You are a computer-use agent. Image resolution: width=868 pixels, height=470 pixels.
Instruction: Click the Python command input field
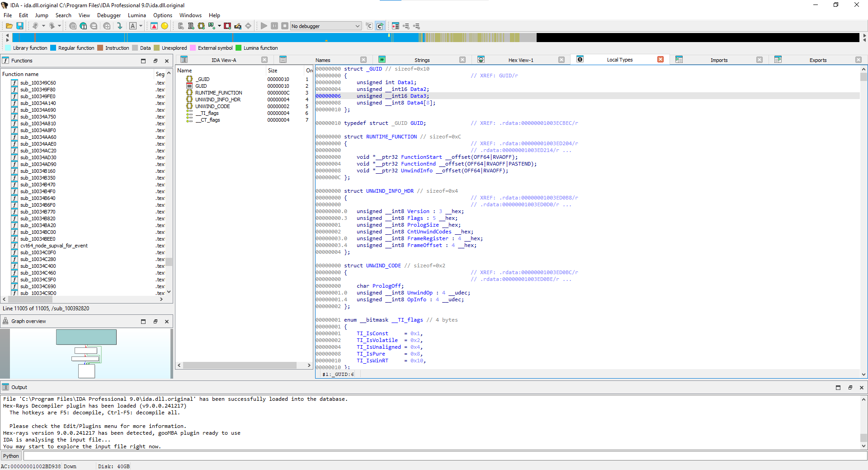pyautogui.click(x=445, y=456)
